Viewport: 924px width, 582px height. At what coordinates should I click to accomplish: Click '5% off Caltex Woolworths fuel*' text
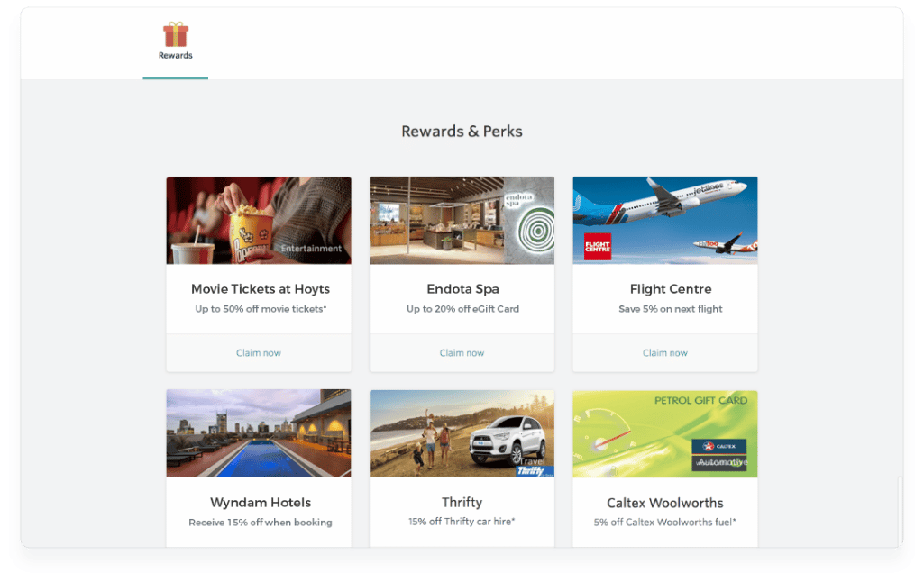click(x=665, y=522)
